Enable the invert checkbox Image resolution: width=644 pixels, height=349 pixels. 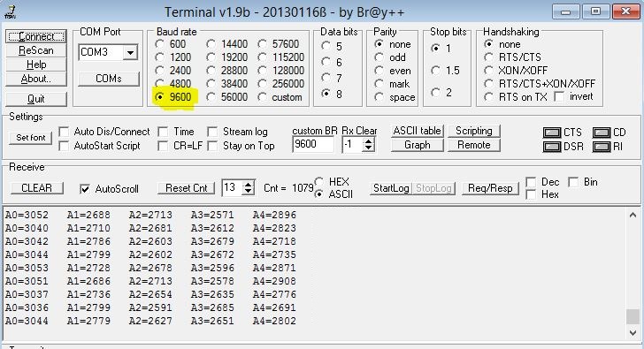(x=559, y=97)
